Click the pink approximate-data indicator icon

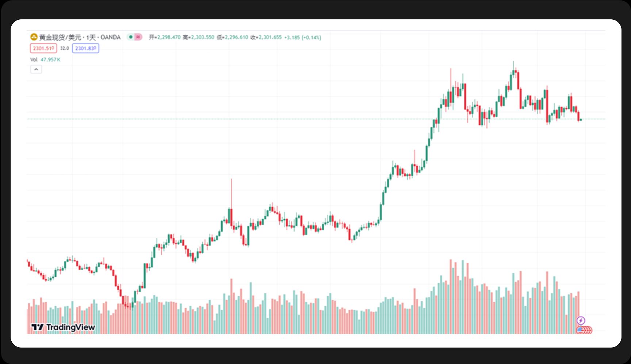[x=138, y=37]
